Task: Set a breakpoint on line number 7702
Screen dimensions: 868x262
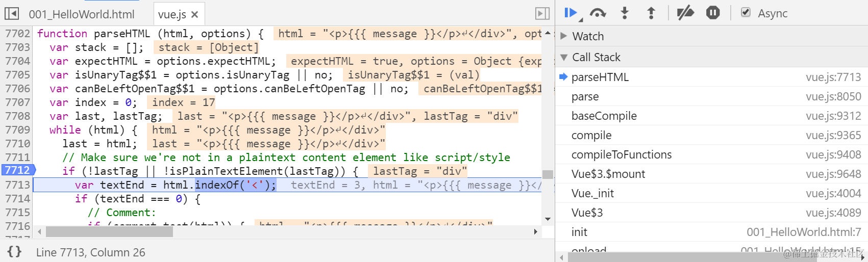Action: click(x=17, y=33)
